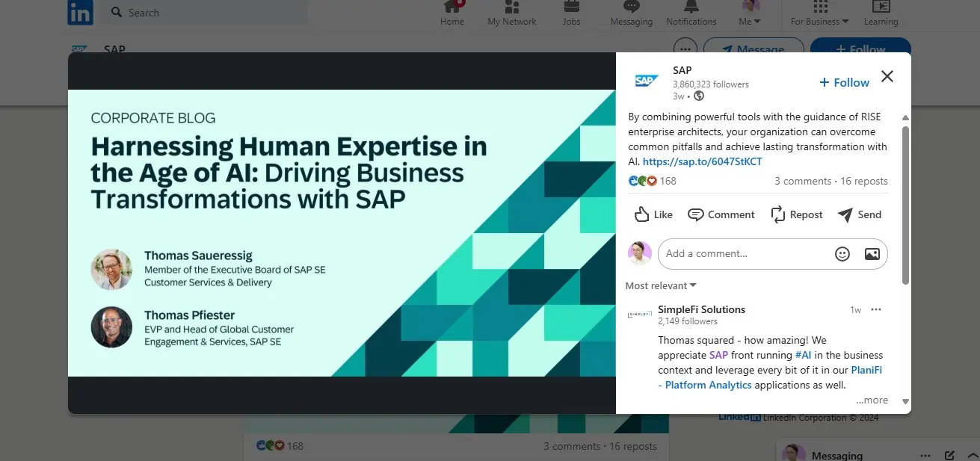The height and width of the screenshot is (461, 980).
Task: Expand the Me profile menu
Action: point(750,14)
